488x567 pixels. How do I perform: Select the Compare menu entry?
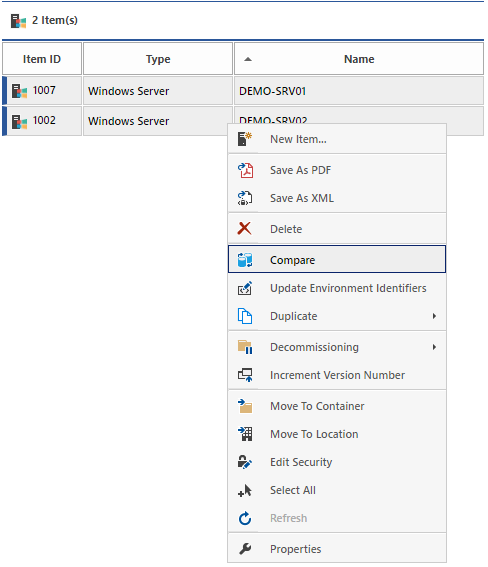click(337, 259)
